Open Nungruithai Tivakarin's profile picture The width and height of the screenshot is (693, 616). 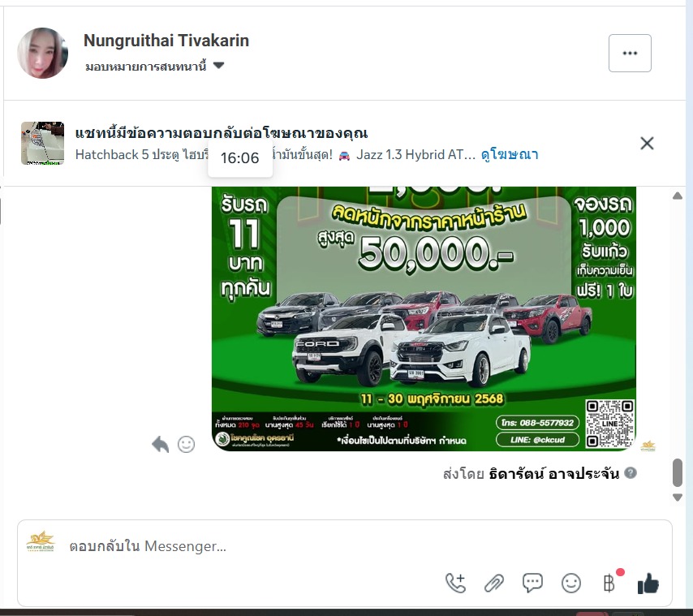pos(43,53)
